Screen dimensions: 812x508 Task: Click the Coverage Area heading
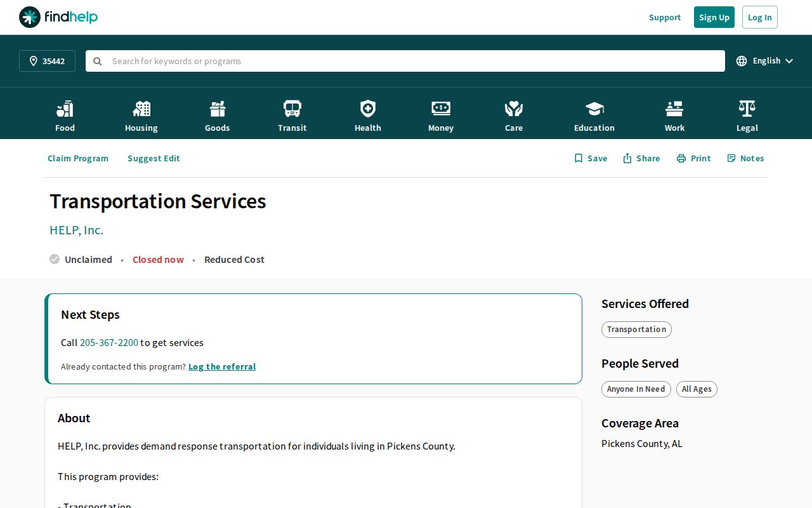[640, 423]
